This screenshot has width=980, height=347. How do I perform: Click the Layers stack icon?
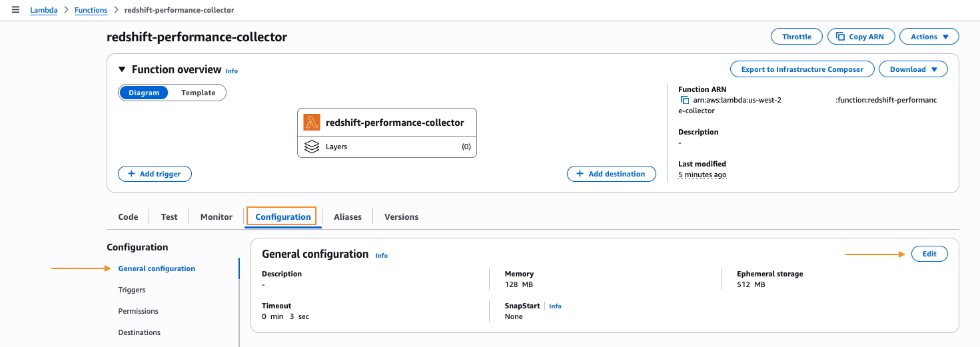(x=311, y=147)
